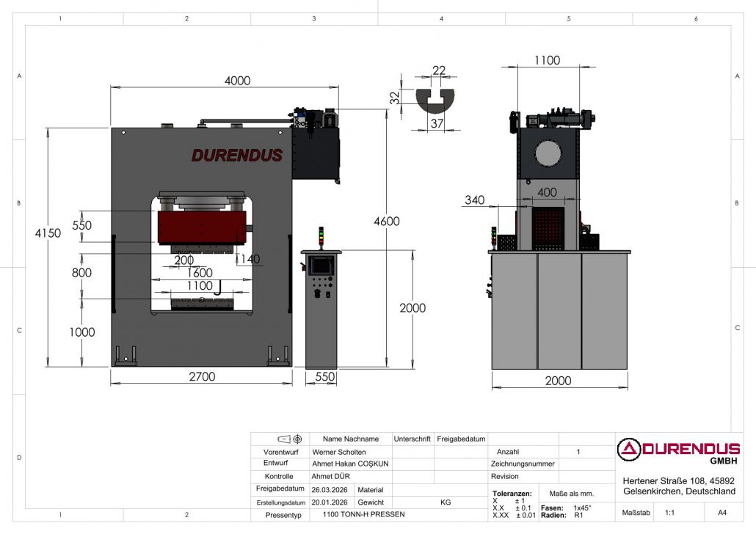Click the control panel screen on the stand
The height and width of the screenshot is (534, 756).
coord(321,266)
